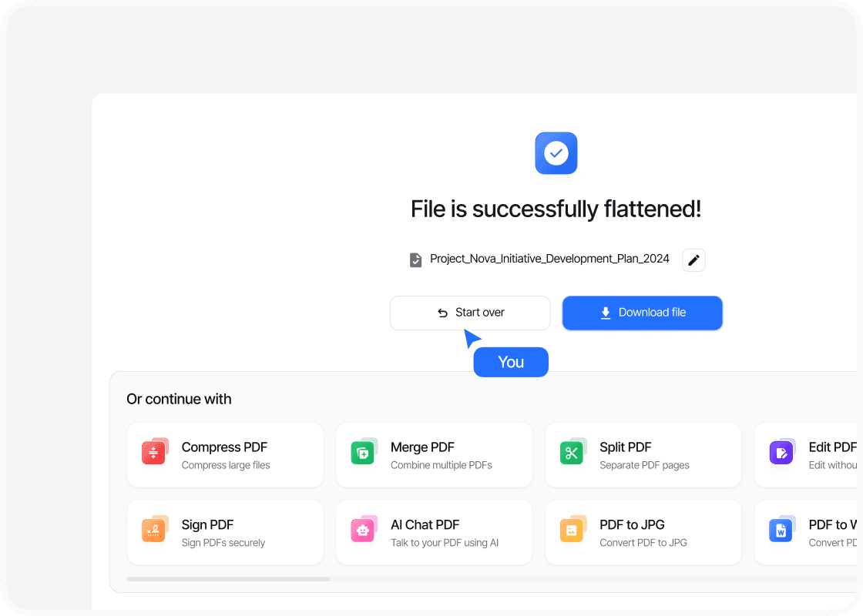Click the orange Sign PDF icon
Viewport: 863px width, 616px height.
(x=154, y=530)
